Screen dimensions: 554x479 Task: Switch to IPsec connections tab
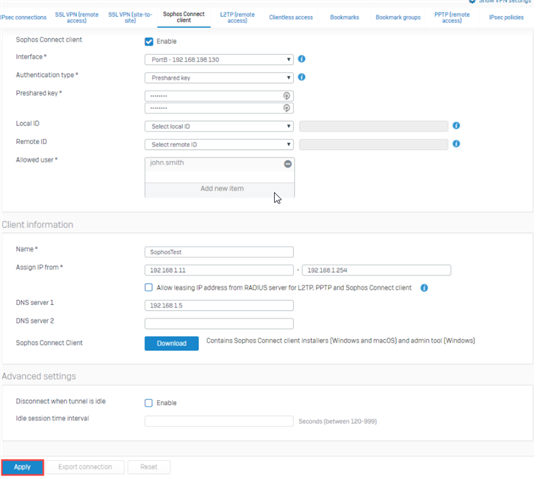click(x=24, y=17)
